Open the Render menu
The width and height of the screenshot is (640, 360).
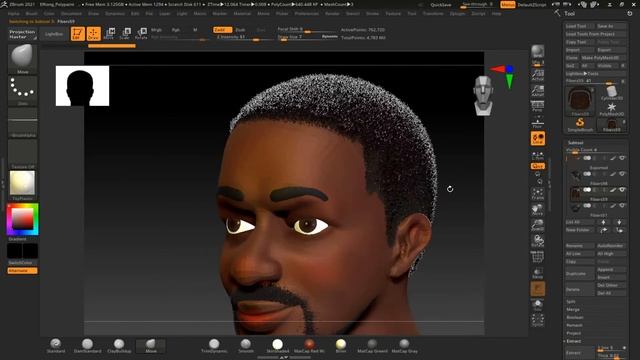[332, 13]
